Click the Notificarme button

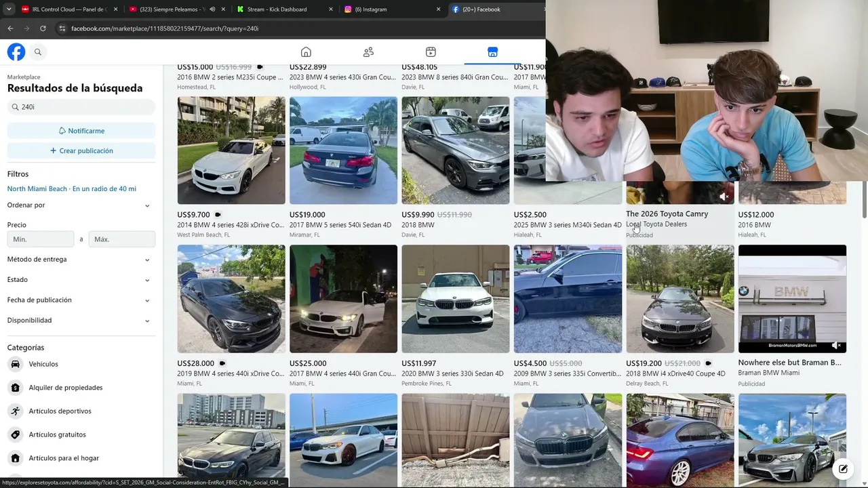coord(81,131)
